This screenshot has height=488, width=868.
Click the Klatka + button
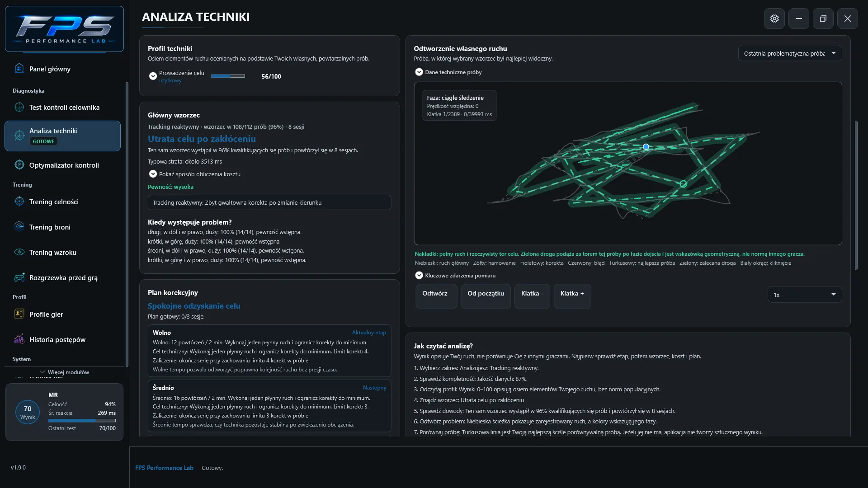572,296
